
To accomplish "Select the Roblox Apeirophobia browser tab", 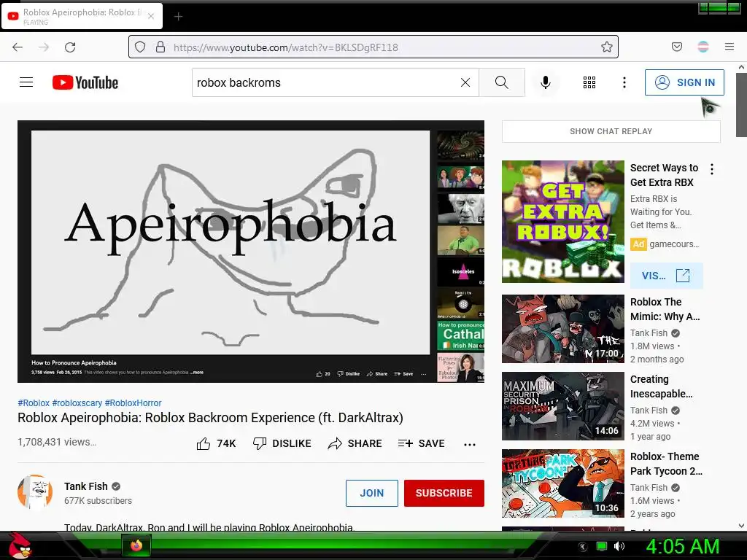I will click(82, 16).
